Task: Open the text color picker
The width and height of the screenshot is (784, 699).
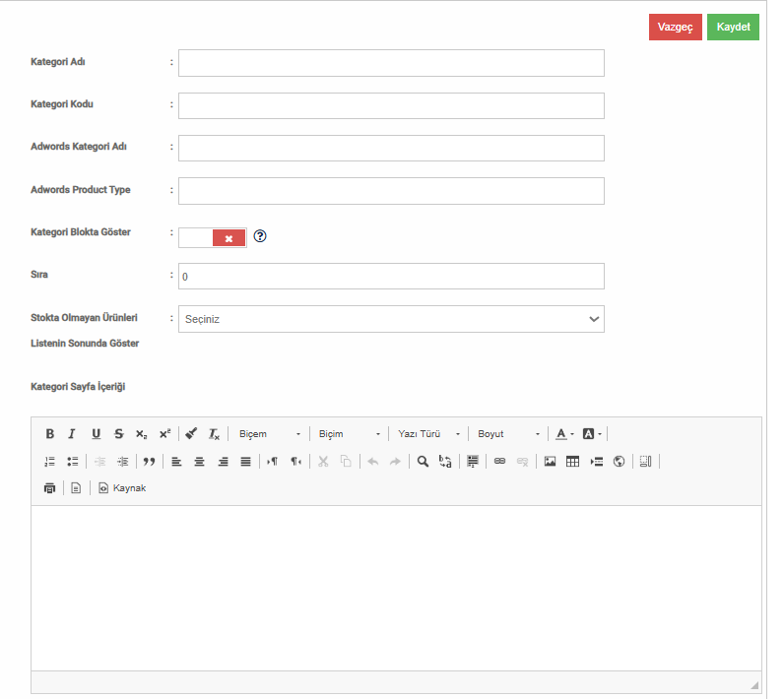Action: [x=565, y=434]
